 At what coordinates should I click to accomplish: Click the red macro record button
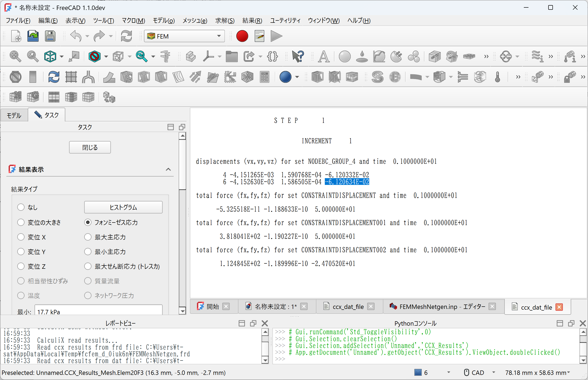pyautogui.click(x=242, y=36)
